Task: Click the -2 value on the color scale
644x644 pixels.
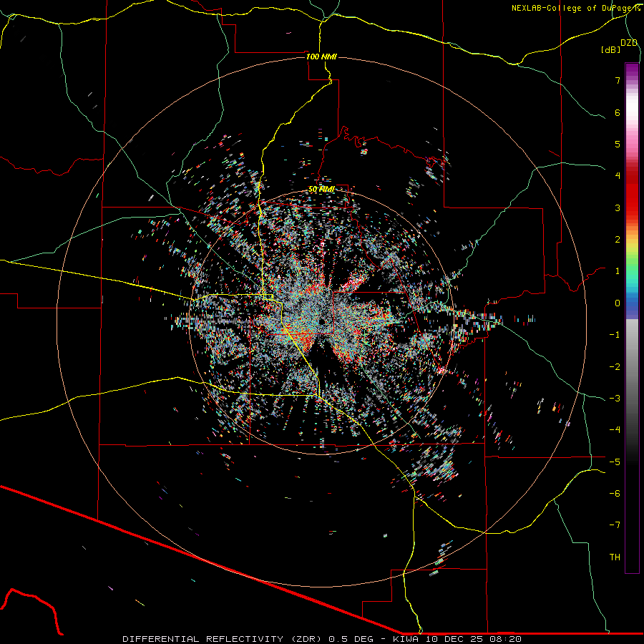Action: 615,366
